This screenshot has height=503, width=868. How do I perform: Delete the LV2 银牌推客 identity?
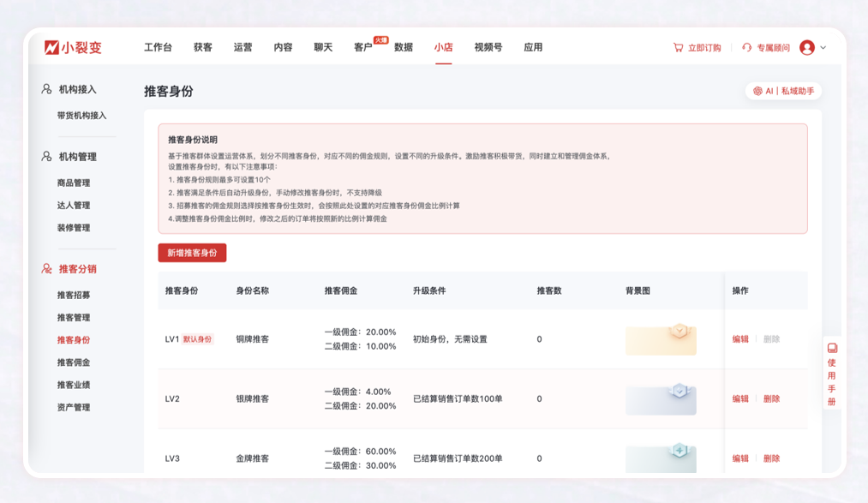click(771, 399)
